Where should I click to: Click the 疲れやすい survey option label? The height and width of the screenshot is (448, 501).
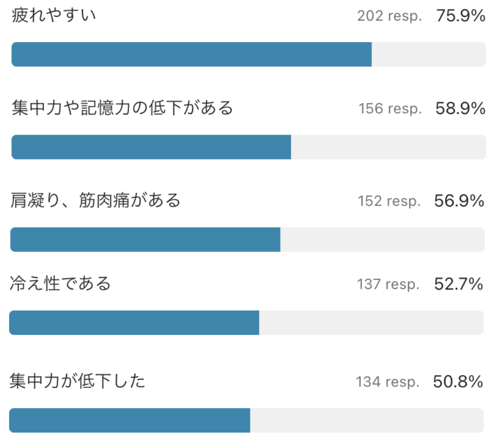(x=53, y=15)
